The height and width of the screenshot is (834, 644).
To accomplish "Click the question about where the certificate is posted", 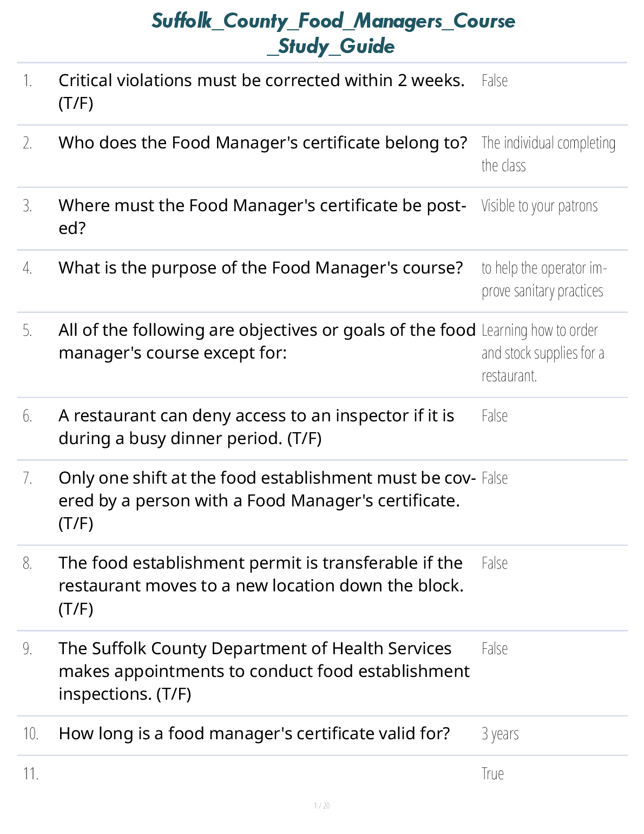I will [x=262, y=217].
